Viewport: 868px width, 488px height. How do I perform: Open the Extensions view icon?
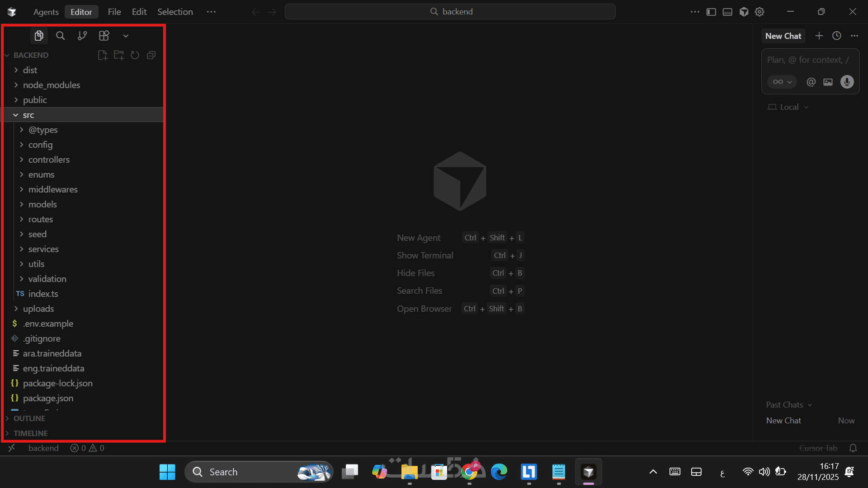pyautogui.click(x=104, y=36)
